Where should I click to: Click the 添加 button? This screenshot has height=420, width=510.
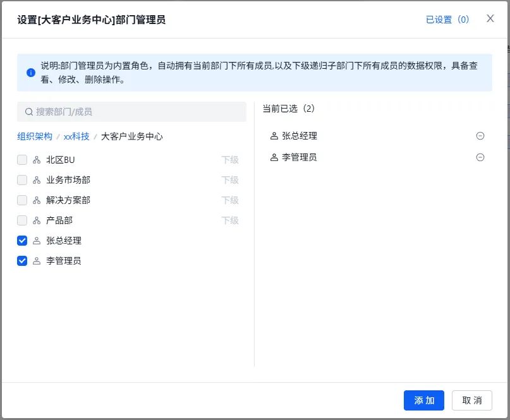tap(423, 400)
